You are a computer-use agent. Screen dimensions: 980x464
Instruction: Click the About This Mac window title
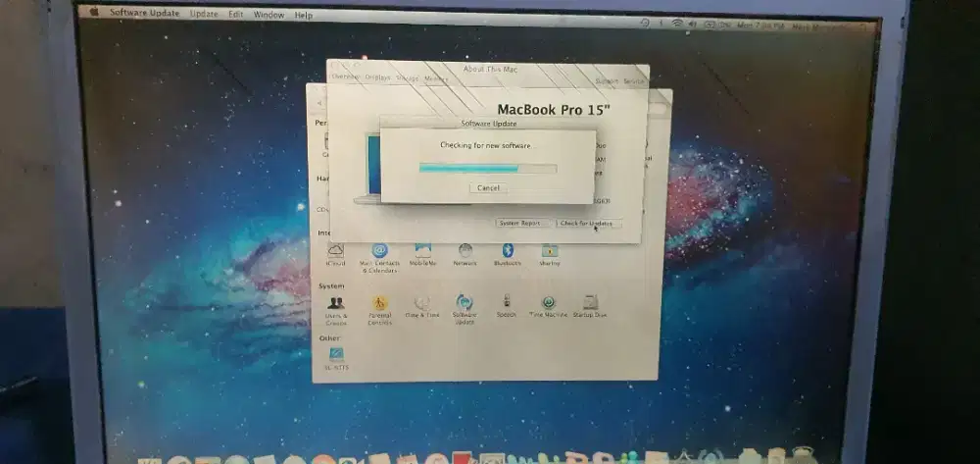click(491, 70)
